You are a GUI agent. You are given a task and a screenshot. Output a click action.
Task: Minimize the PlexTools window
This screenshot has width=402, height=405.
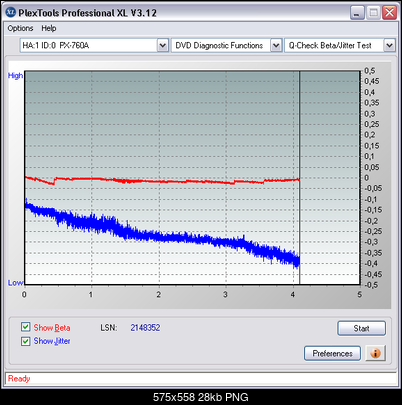coord(357,13)
